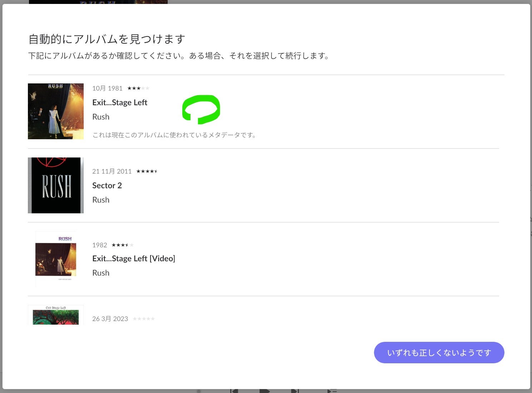Click the いずれも正しくないようです button
This screenshot has width=532, height=393.
pos(439,353)
